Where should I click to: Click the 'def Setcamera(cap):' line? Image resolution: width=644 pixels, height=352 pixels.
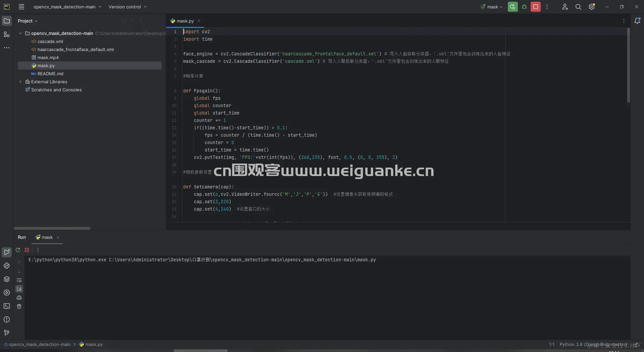tap(208, 187)
